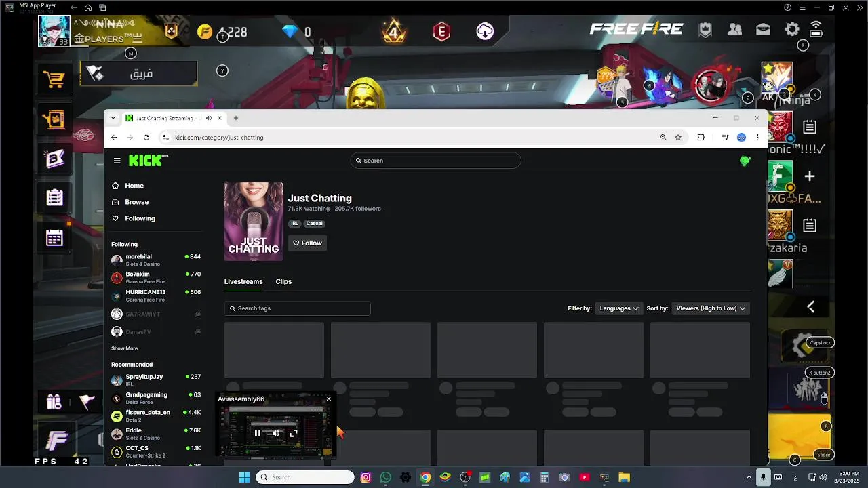The height and width of the screenshot is (488, 868).
Task: Go to Browse in Kick sidebar
Action: click(136, 202)
